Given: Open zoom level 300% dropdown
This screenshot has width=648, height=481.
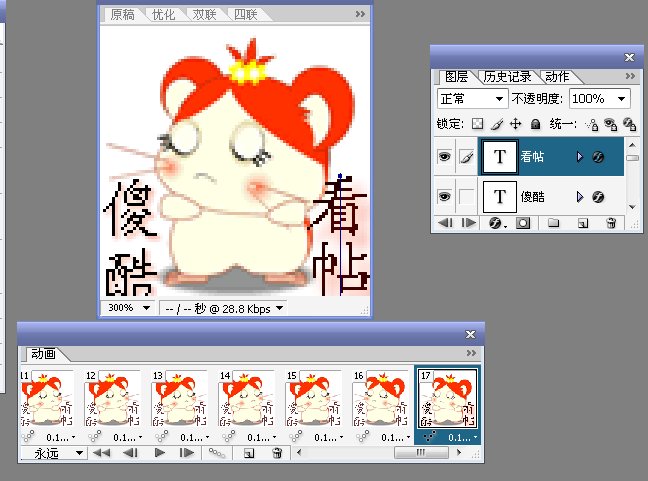Looking at the screenshot, I should tap(146, 308).
